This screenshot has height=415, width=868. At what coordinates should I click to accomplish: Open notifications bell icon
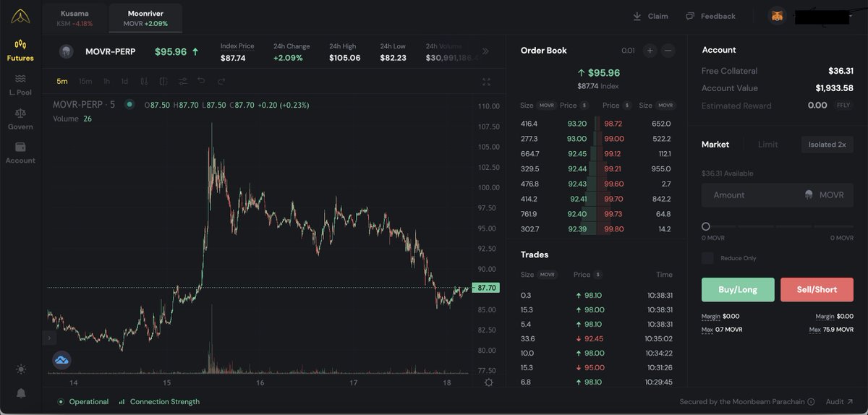(x=21, y=393)
